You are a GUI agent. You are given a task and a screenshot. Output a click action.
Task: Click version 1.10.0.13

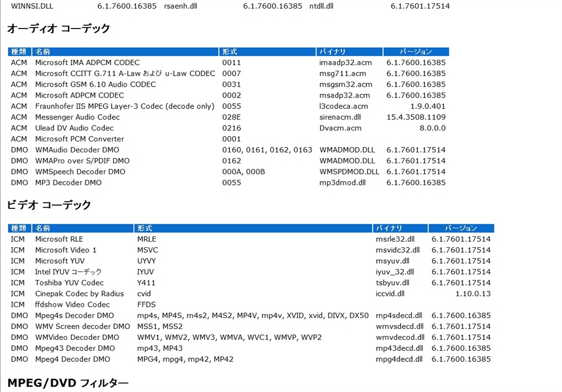[473, 293]
